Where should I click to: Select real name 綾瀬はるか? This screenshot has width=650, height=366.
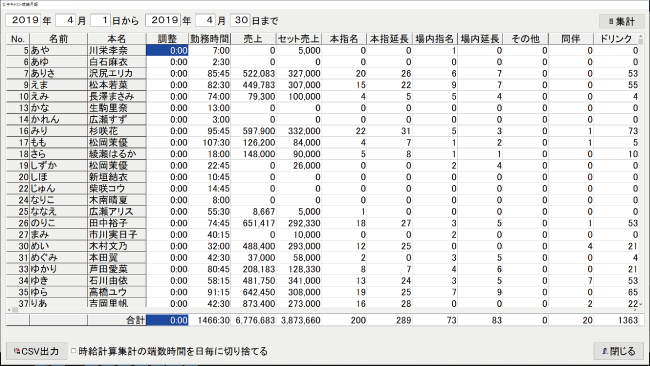click(116, 154)
